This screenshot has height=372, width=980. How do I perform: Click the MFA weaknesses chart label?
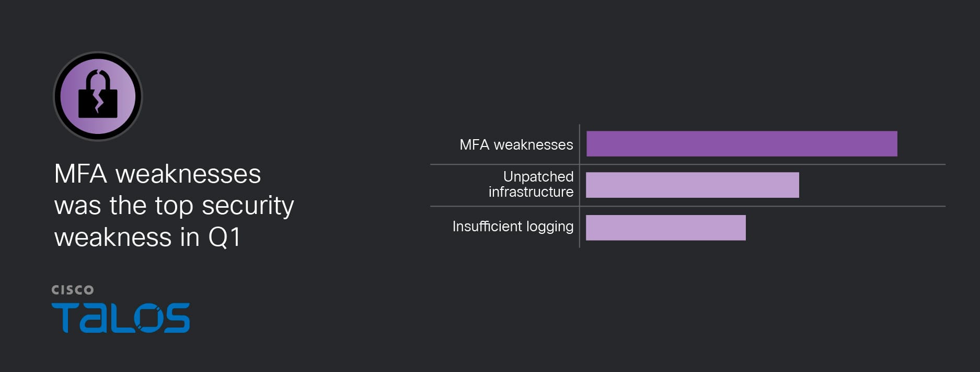(516, 145)
